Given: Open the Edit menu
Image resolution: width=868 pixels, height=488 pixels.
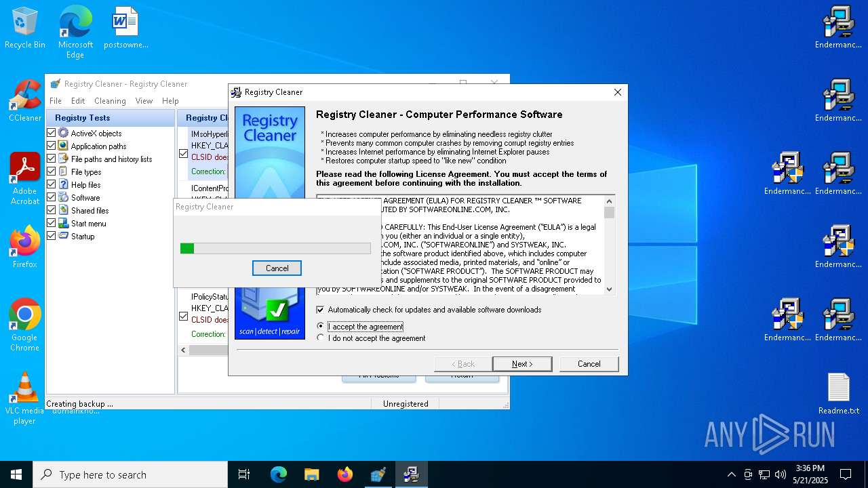Looking at the screenshot, I should [x=78, y=101].
